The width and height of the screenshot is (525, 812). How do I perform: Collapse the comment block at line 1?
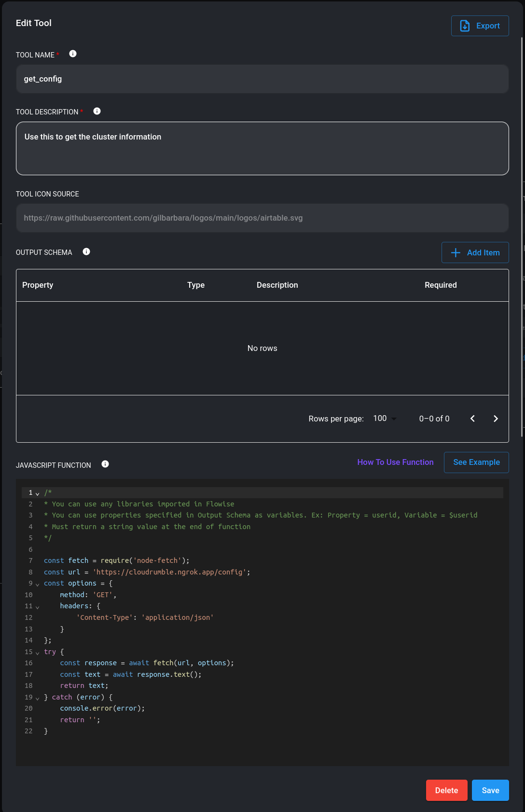(x=38, y=493)
